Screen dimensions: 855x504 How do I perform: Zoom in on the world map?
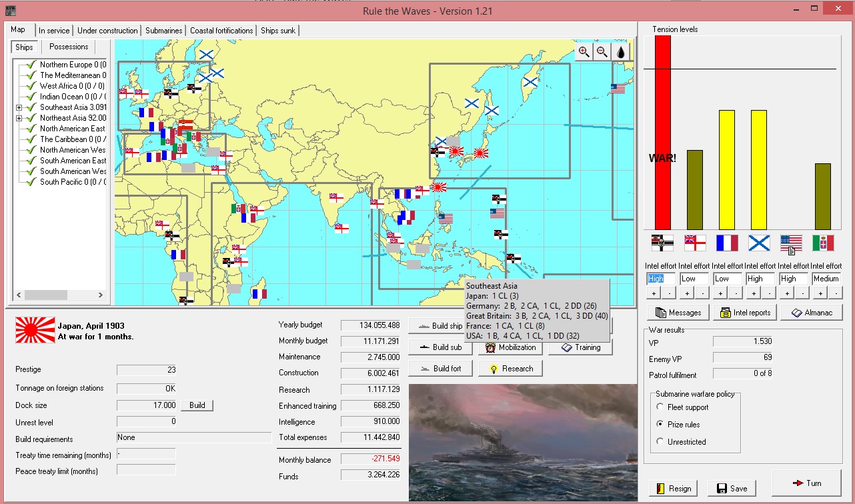point(584,52)
